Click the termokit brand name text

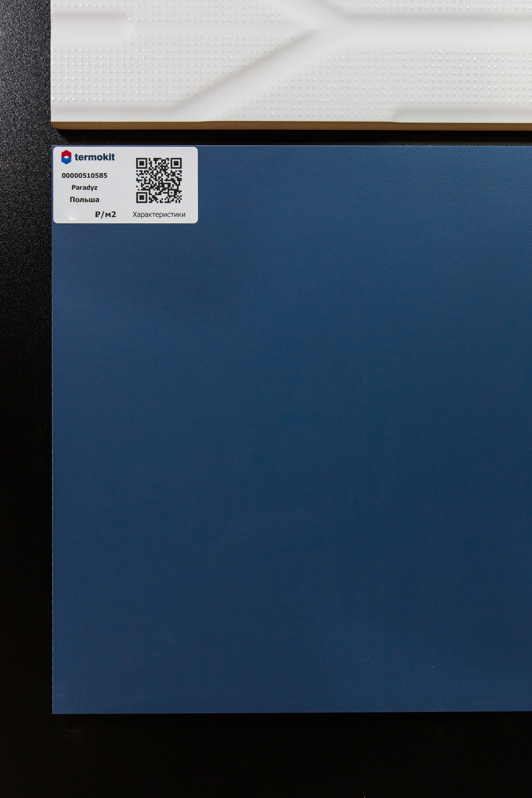[x=95, y=157]
